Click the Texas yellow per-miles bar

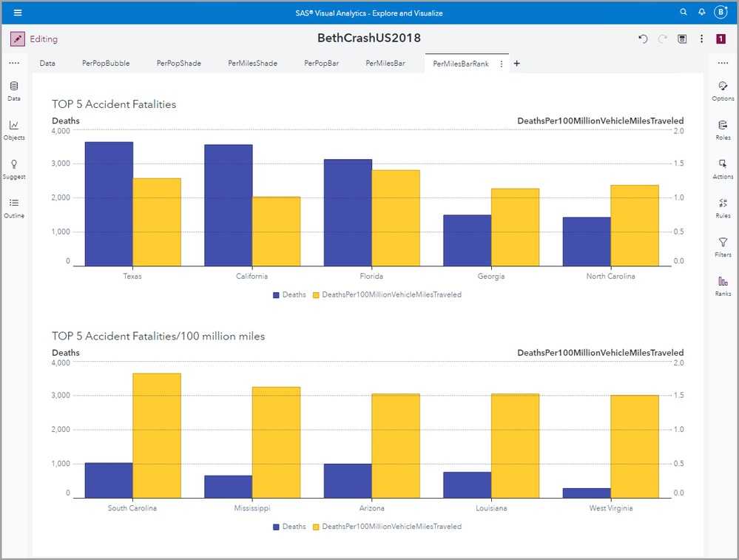coord(157,222)
